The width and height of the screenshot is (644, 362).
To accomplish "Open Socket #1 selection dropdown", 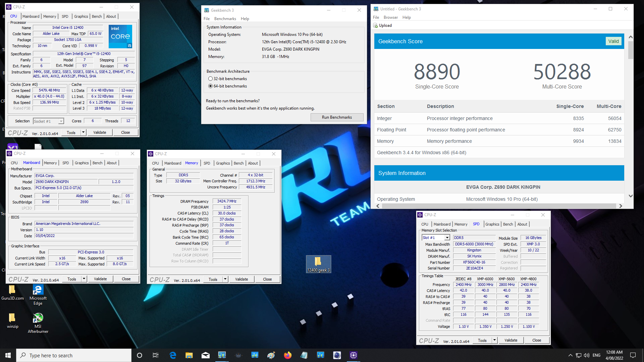I will [49, 121].
